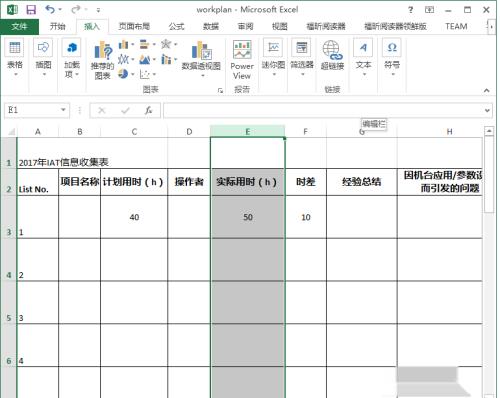The height and width of the screenshot is (398, 500).
Task: Collapse the ribbon with the chevron
Action: pyautogui.click(x=487, y=90)
